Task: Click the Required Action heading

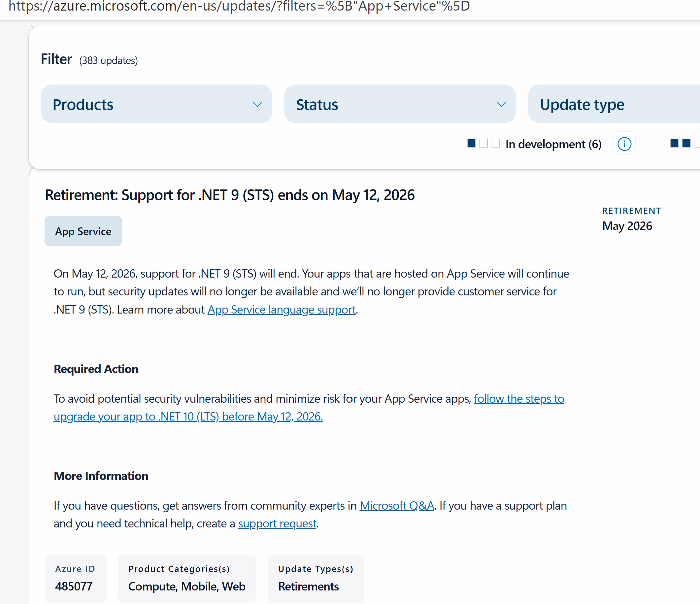Action: [96, 369]
